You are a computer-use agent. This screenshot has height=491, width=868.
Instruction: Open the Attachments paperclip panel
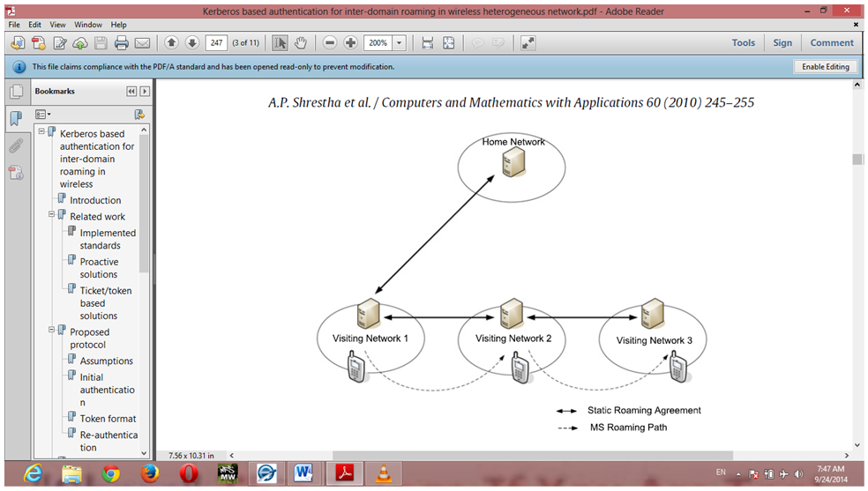16,146
